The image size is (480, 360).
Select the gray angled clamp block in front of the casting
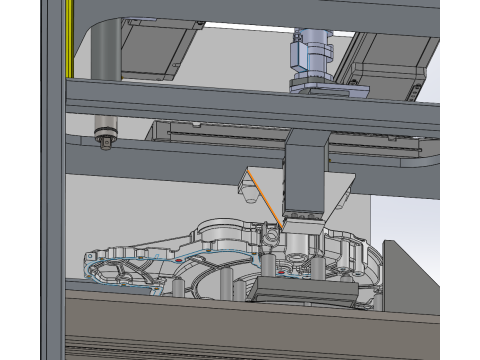(x=304, y=291)
